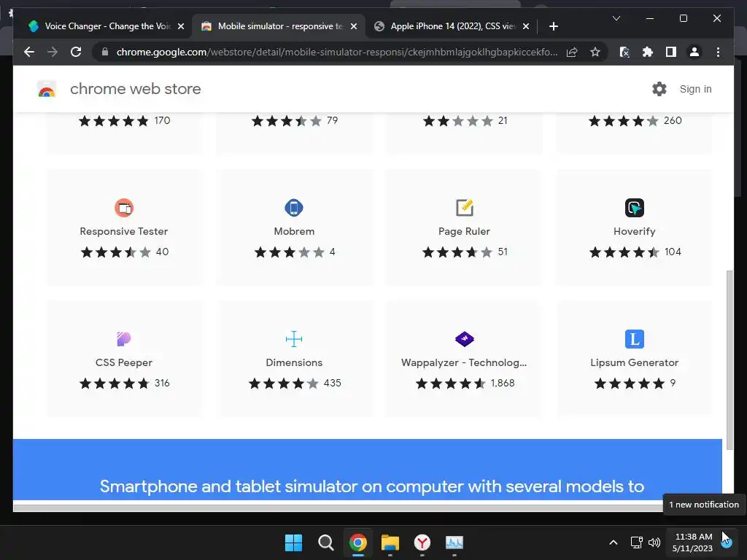Viewport: 747px width, 560px height.
Task: Open Yandex browser from taskbar
Action: click(422, 542)
